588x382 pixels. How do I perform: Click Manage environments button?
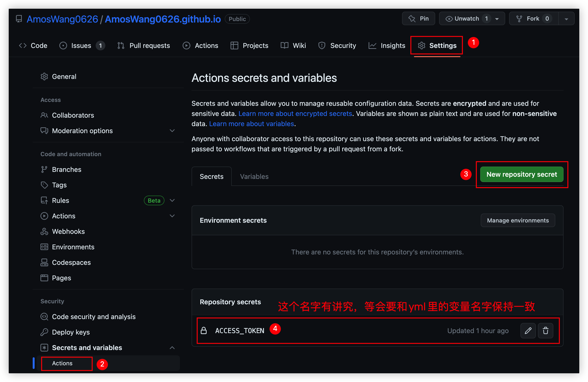pos(518,220)
